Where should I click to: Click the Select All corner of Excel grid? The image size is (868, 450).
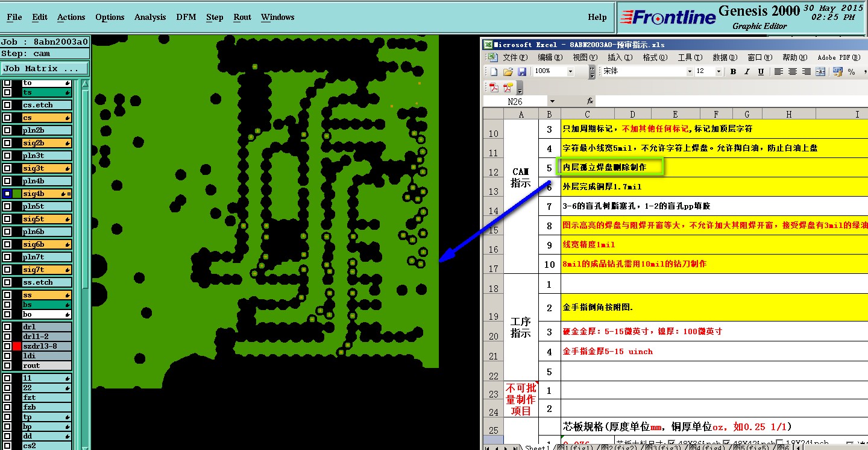493,114
